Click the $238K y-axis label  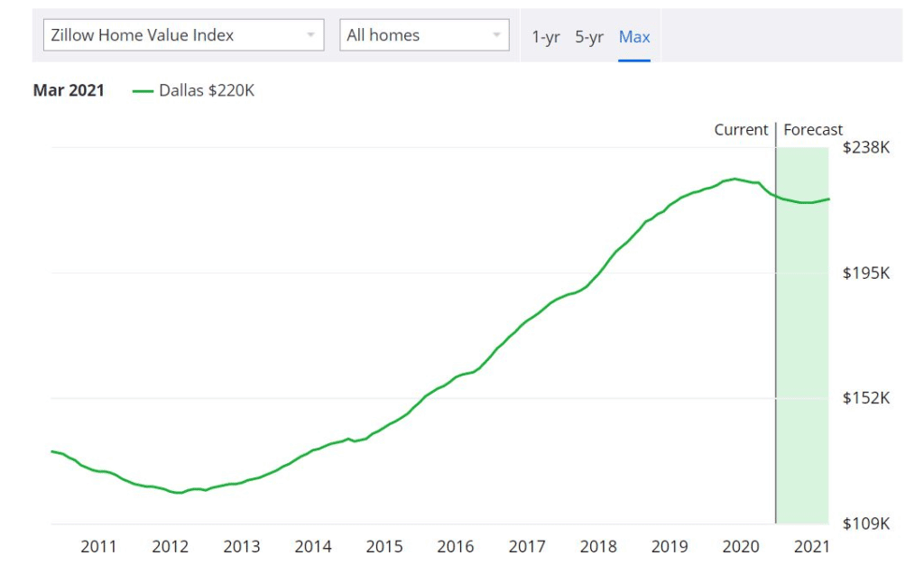tap(865, 147)
